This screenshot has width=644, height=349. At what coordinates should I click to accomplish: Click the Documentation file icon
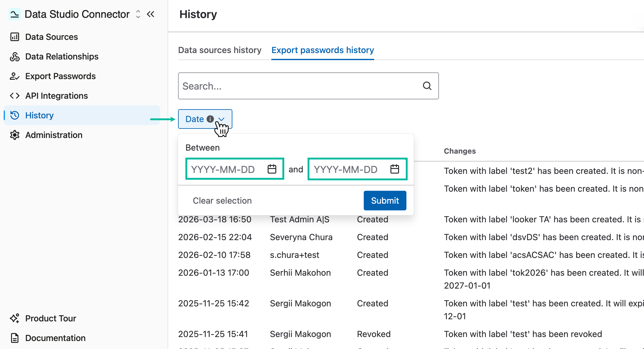pos(15,338)
